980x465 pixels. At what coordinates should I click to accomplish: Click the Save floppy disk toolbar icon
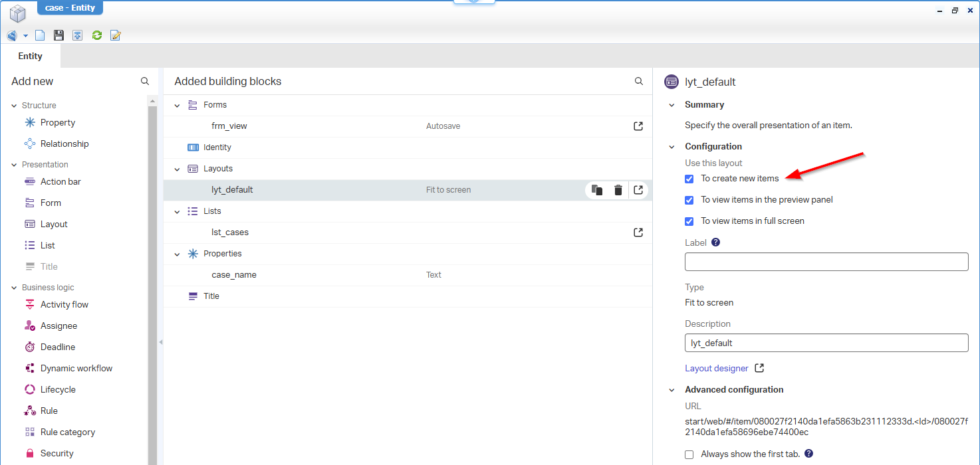59,35
